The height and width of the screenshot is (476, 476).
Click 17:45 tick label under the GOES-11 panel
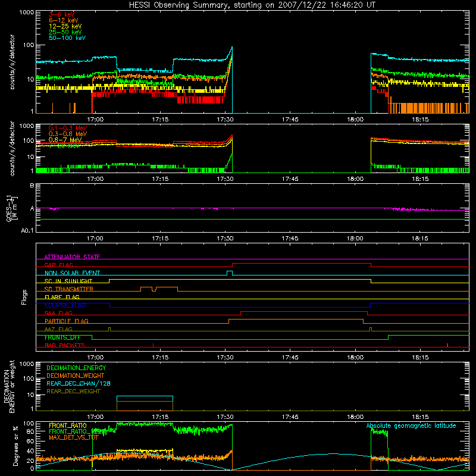[290, 239]
